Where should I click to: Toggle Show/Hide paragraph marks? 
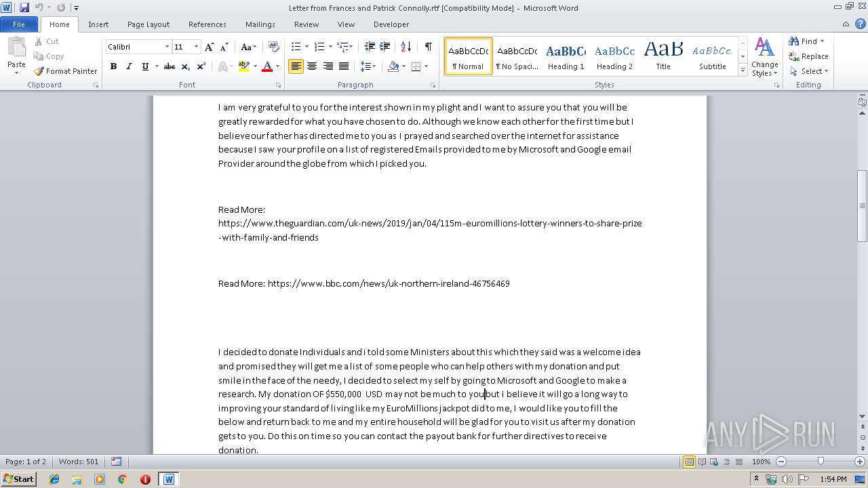tap(429, 47)
